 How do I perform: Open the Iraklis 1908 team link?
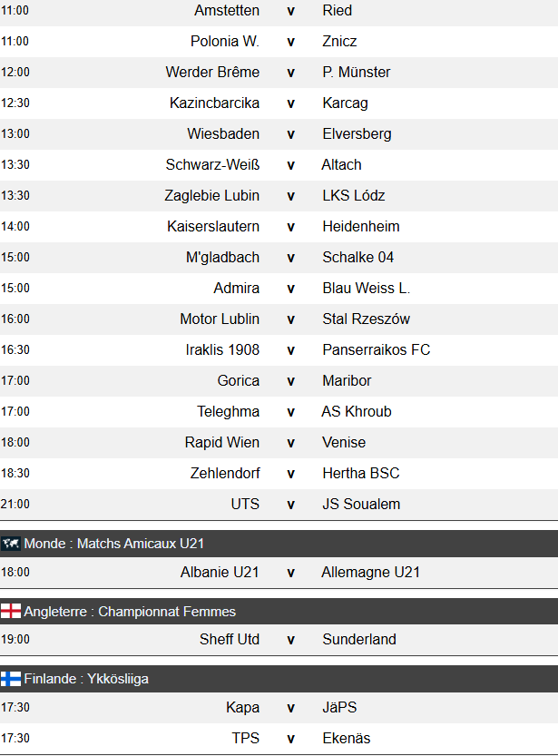point(222,350)
